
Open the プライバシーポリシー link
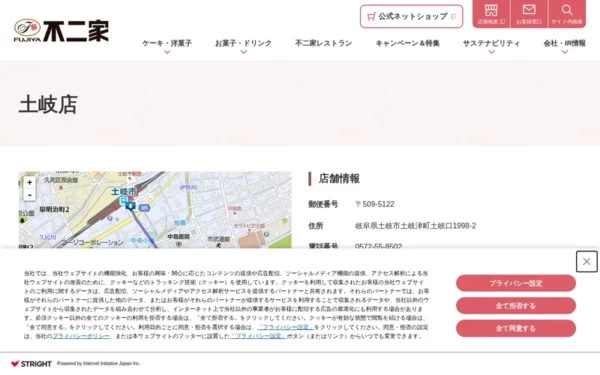pos(81,336)
